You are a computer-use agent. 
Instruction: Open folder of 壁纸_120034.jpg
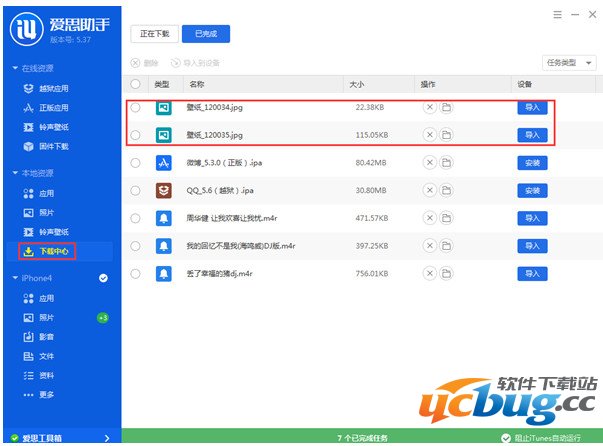pyautogui.click(x=446, y=107)
